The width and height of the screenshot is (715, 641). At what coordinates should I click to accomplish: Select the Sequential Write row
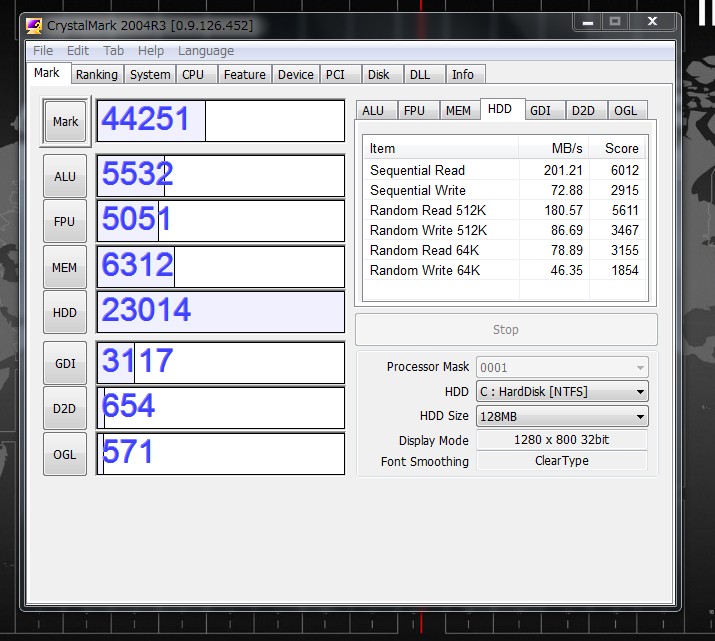[505, 190]
